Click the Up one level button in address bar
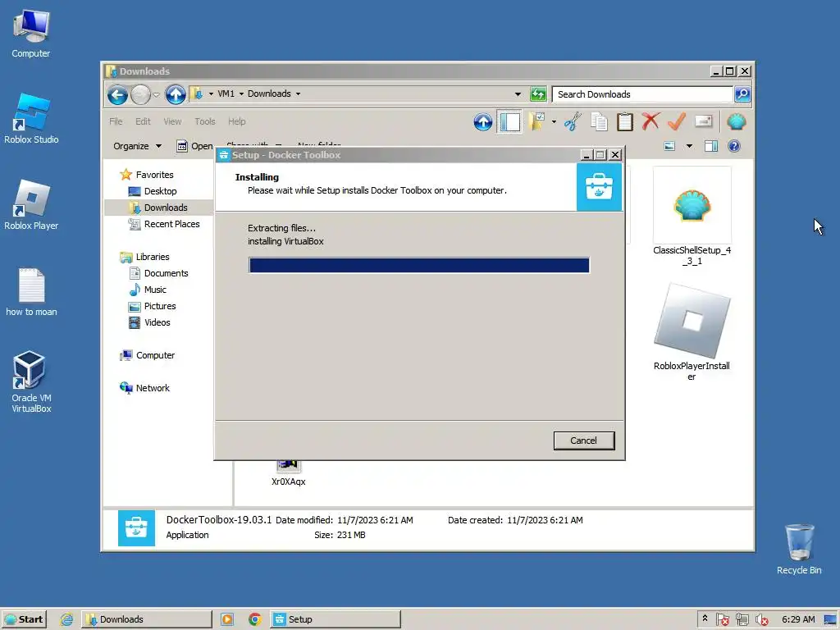840x630 pixels. [x=176, y=95]
